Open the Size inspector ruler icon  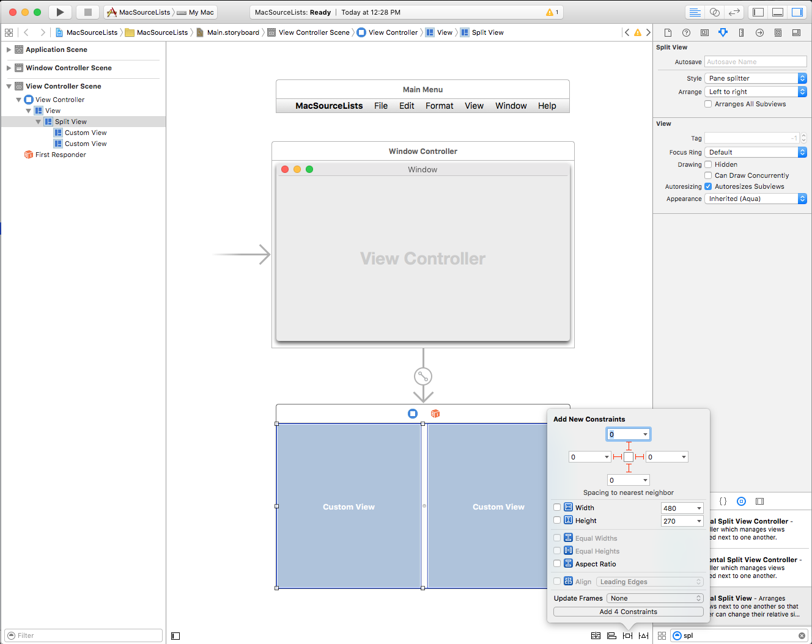click(742, 32)
